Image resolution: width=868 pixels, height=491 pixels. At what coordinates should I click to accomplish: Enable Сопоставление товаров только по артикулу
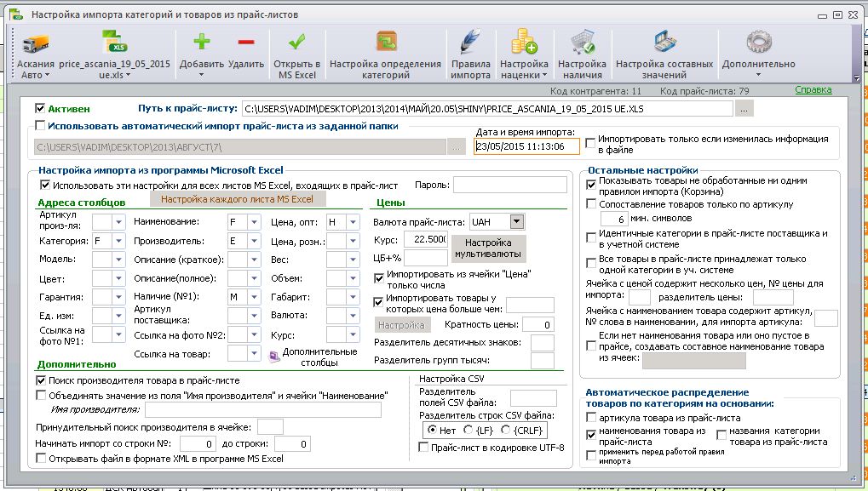(591, 204)
